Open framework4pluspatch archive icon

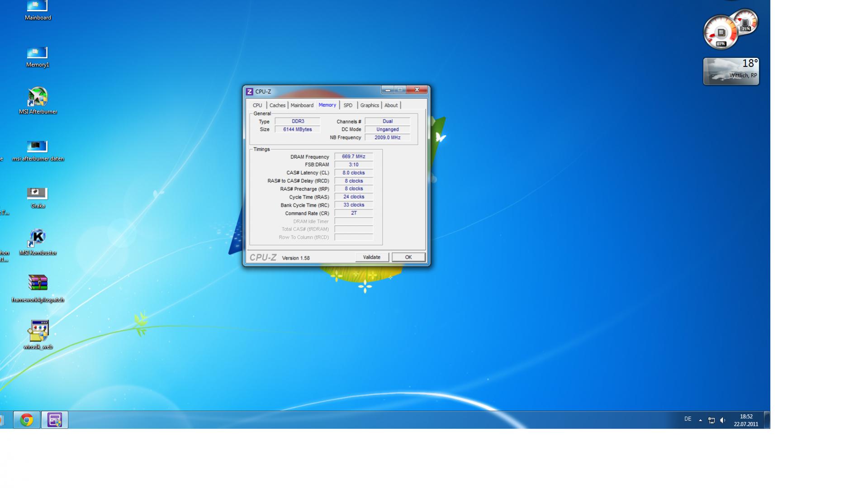tap(38, 289)
